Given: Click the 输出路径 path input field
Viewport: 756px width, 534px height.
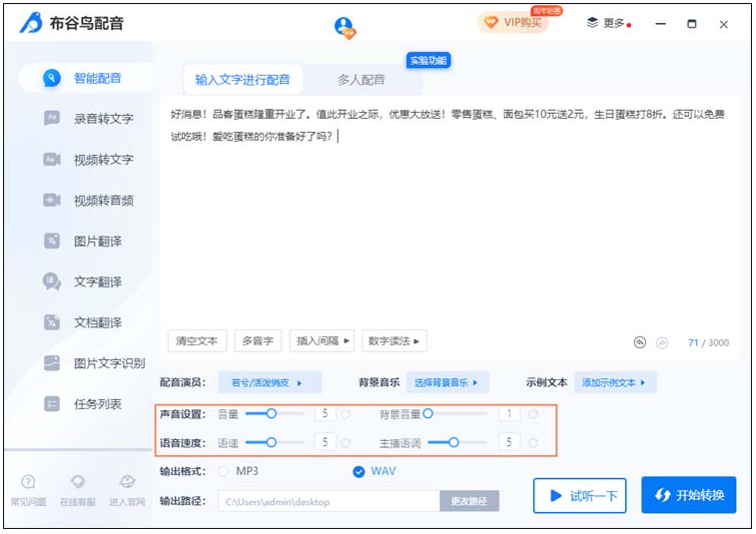Looking at the screenshot, I should (329, 501).
